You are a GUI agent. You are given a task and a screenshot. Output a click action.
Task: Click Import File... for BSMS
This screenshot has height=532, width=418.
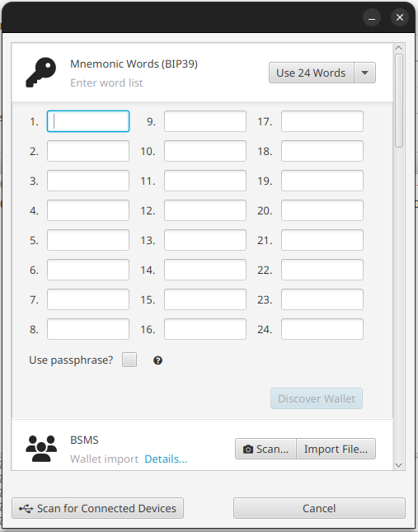coord(336,449)
